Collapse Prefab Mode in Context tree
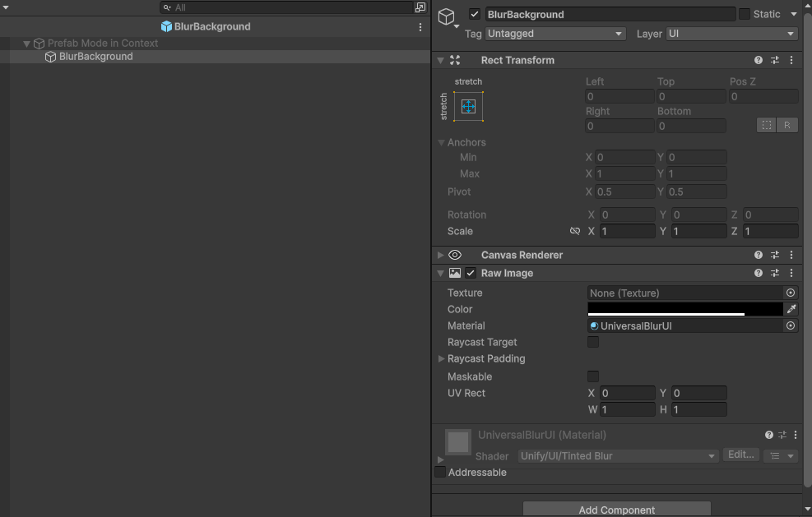Image resolution: width=812 pixels, height=517 pixels. pyautogui.click(x=26, y=44)
